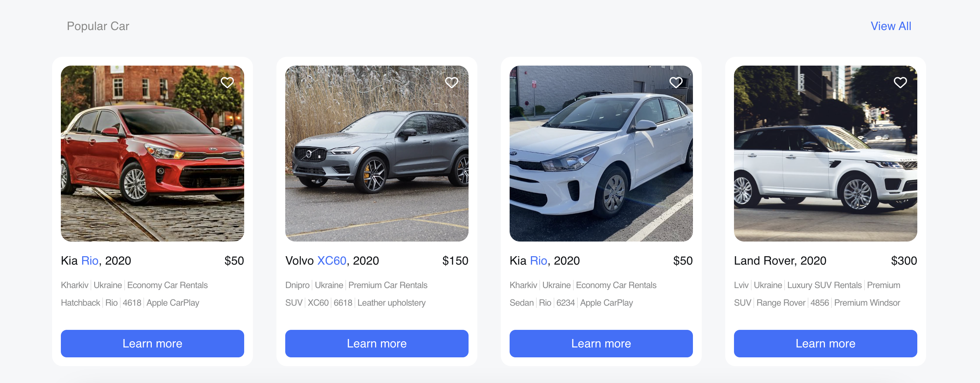The image size is (980, 383).
Task: Toggle the heart icon on the Volvo XC60 card
Action: point(452,82)
